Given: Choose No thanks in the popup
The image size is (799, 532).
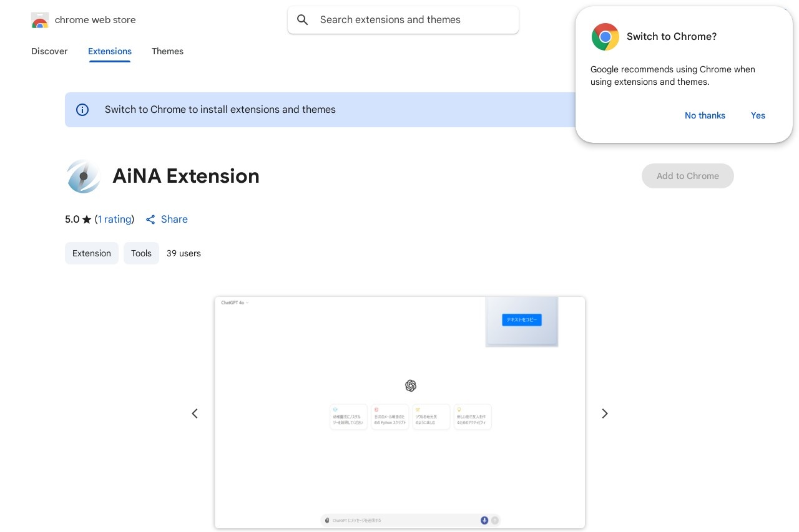Looking at the screenshot, I should click(705, 115).
